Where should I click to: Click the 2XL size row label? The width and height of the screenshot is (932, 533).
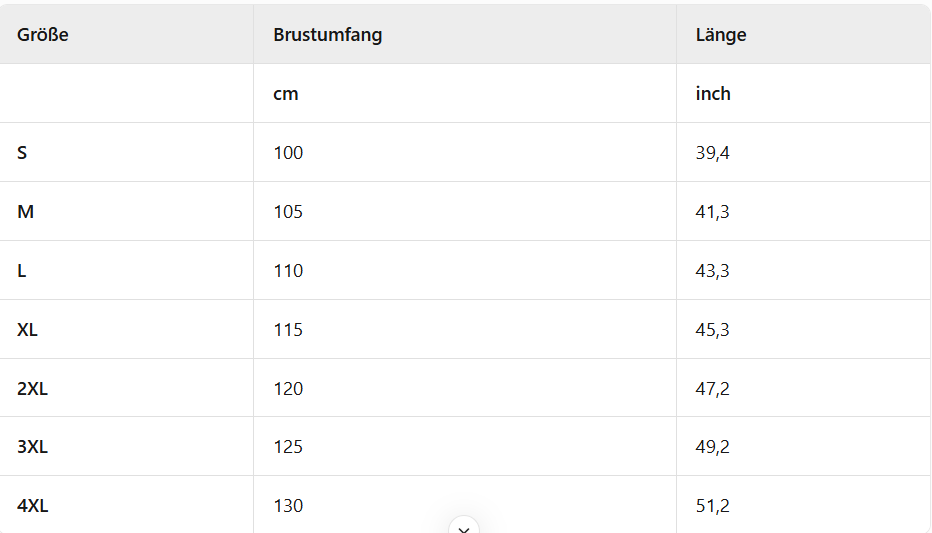pyautogui.click(x=32, y=389)
